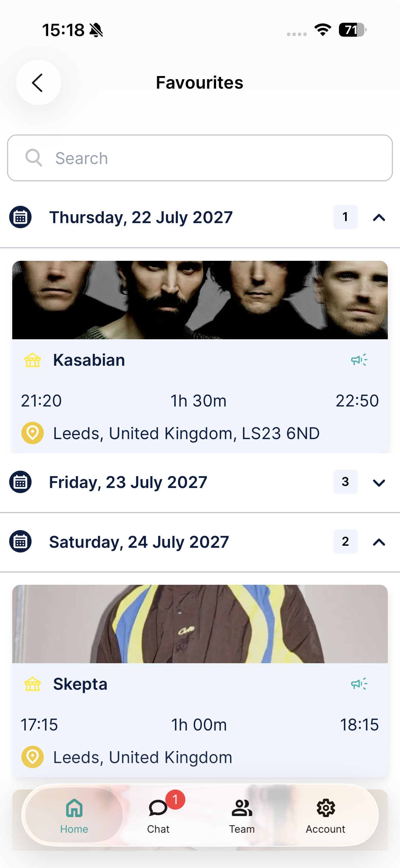Screen dimensions: 400x868
Task: Collapse the Thursday, 22 July 2027 section
Action: (x=379, y=217)
